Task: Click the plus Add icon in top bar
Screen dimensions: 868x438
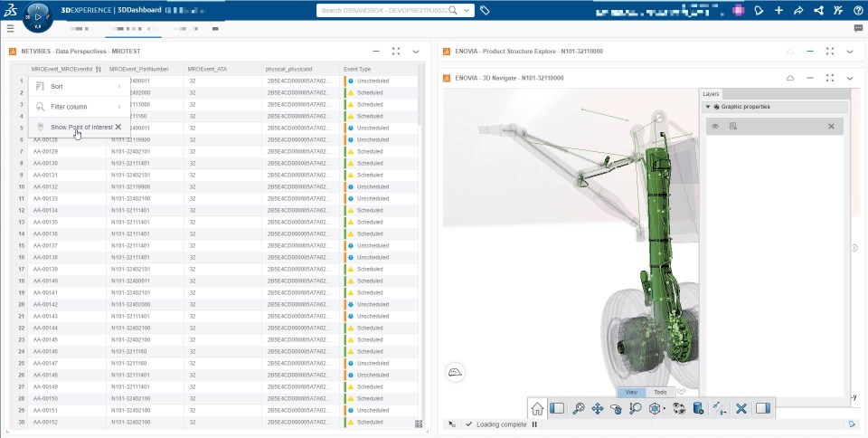Action: (778, 10)
